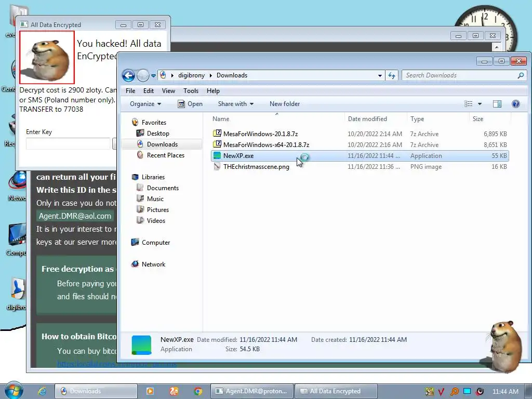Click the clock showing 11:44 AM
Screen dimensions: 532x399
pos(505,392)
